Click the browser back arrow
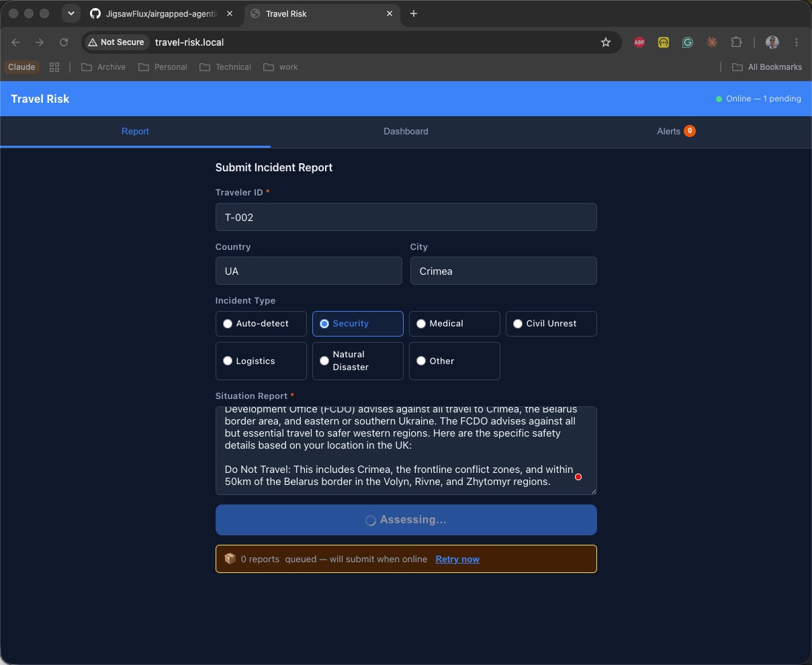 coord(15,42)
